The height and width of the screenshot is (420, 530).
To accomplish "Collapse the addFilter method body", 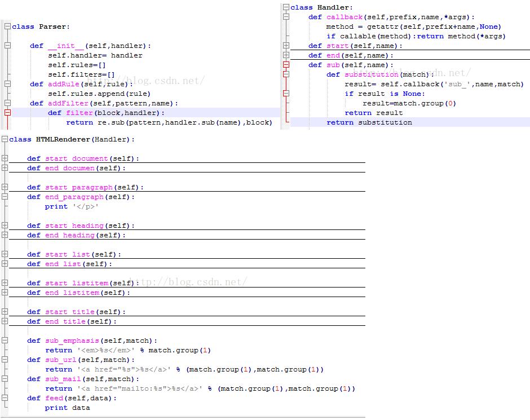I will pyautogui.click(x=7, y=103).
